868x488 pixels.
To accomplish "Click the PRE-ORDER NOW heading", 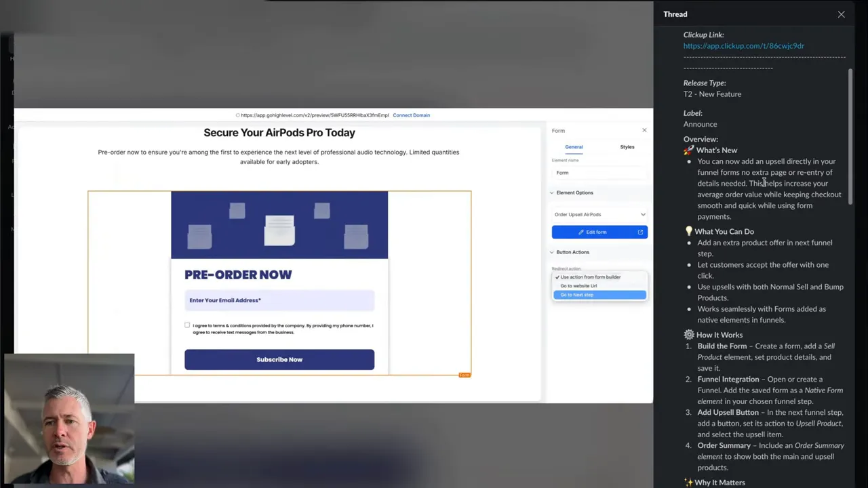I will click(x=238, y=274).
